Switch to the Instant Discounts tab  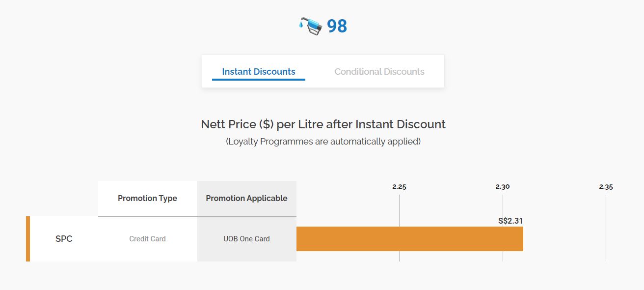259,72
